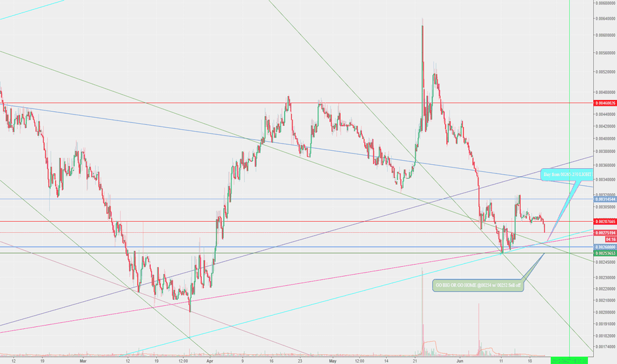Click the 0.00200000 price scale label

click(606, 312)
